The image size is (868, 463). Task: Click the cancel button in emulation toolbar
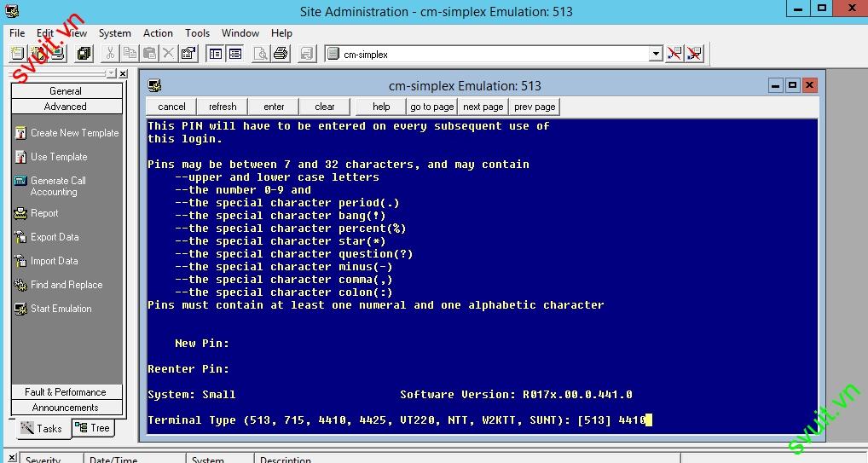(171, 107)
